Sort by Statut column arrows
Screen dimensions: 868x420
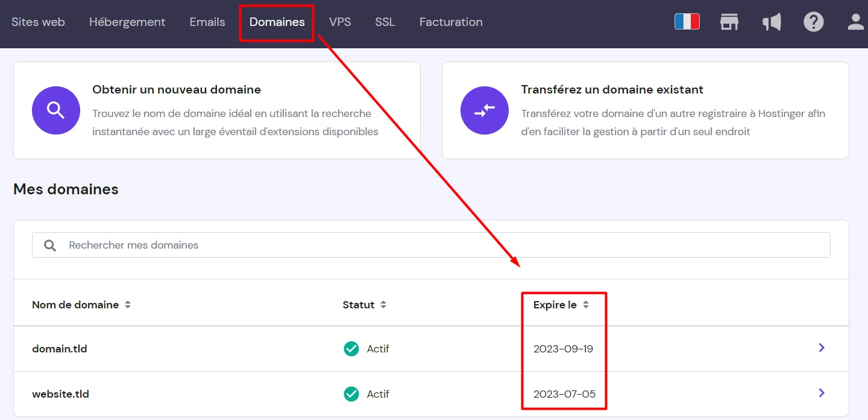click(x=383, y=305)
